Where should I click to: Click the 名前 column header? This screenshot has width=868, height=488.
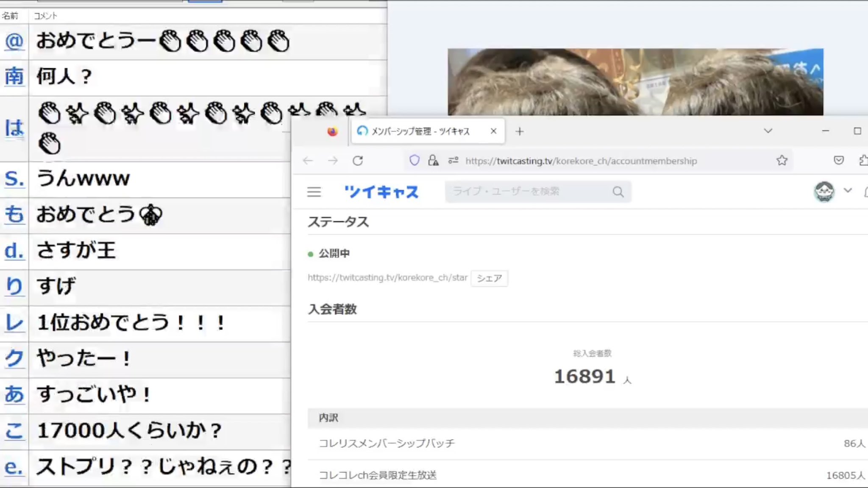(10, 16)
